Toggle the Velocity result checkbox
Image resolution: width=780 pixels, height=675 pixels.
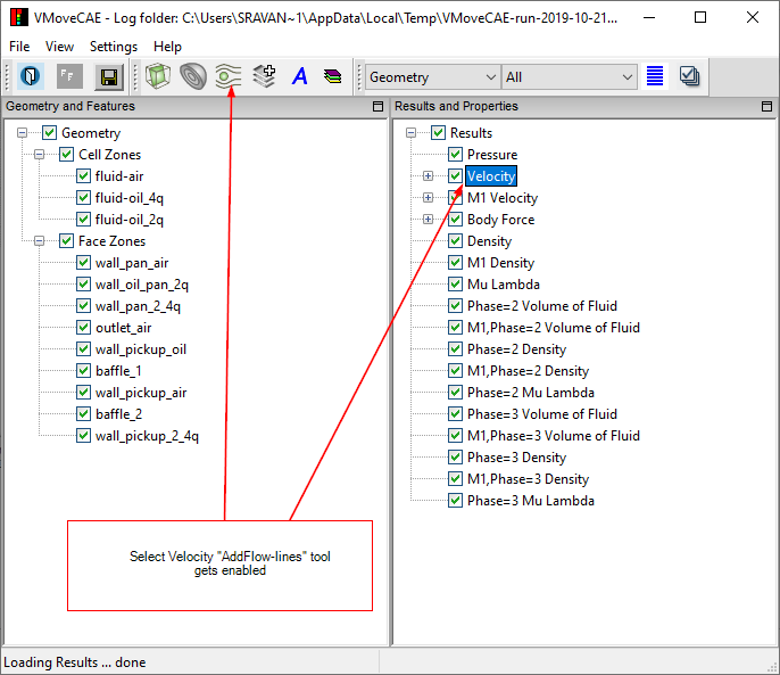tap(455, 176)
